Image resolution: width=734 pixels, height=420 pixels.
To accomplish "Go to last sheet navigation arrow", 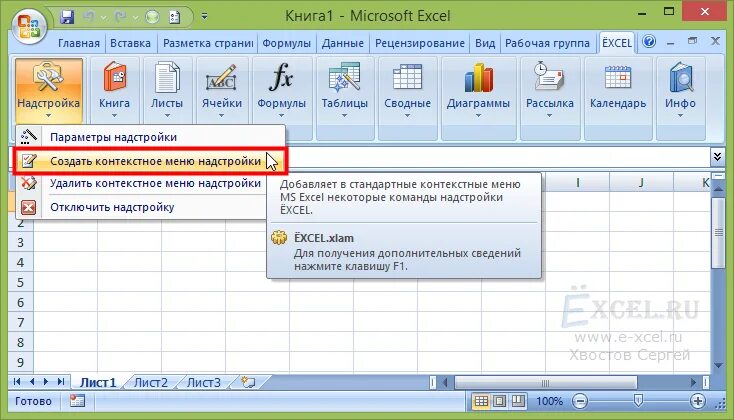I will [x=61, y=382].
